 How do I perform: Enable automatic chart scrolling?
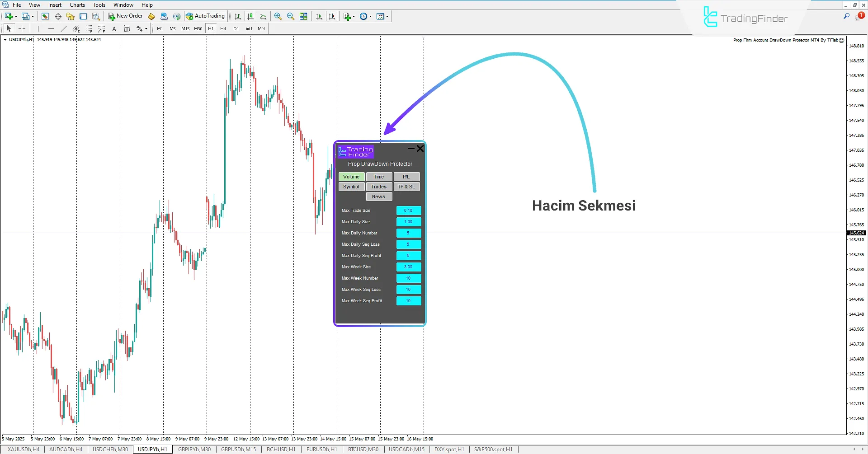[318, 16]
